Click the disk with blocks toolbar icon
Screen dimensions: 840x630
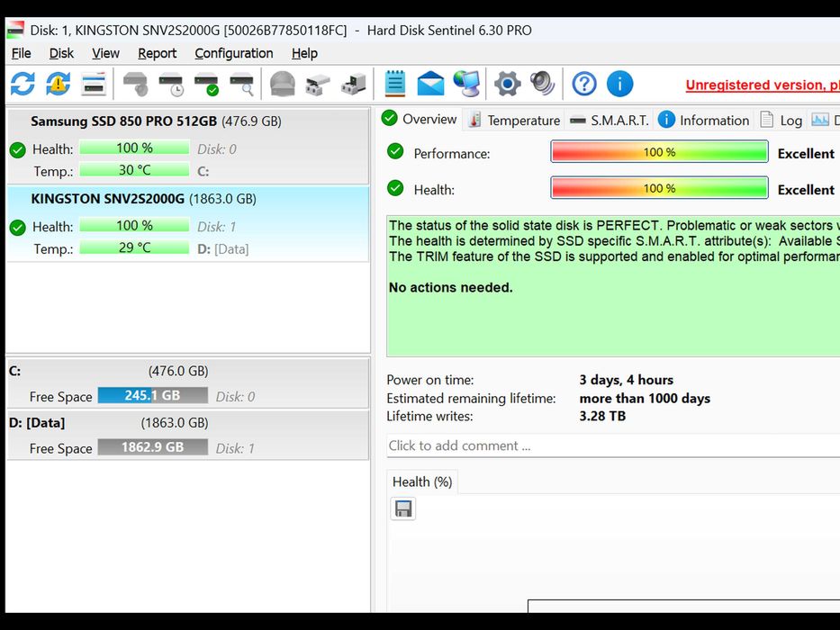[x=354, y=84]
